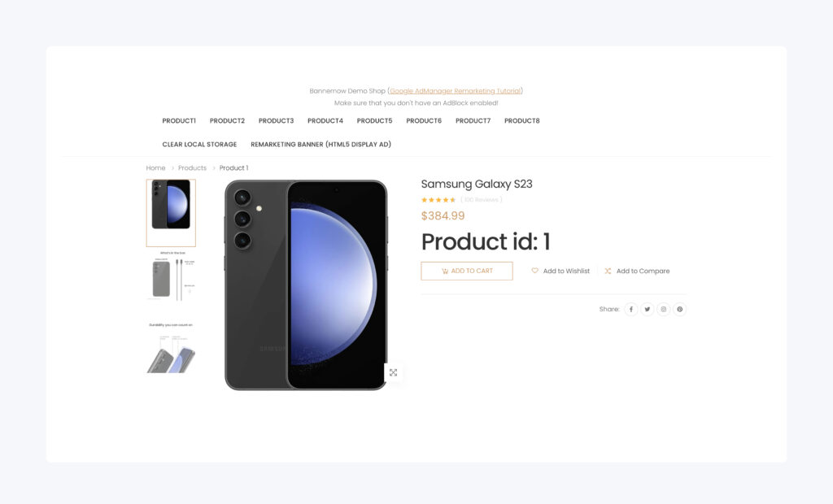
Task: Select PRODUCT8 in the menu
Action: tap(521, 121)
